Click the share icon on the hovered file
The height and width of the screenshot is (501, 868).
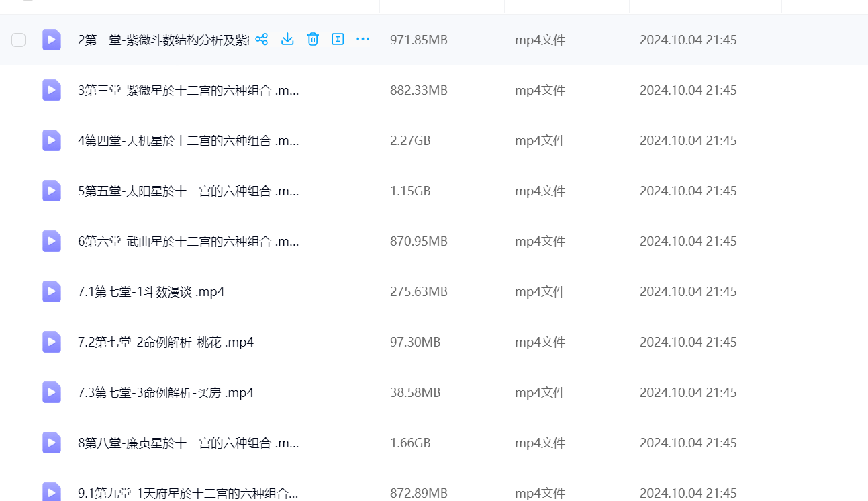coord(262,39)
